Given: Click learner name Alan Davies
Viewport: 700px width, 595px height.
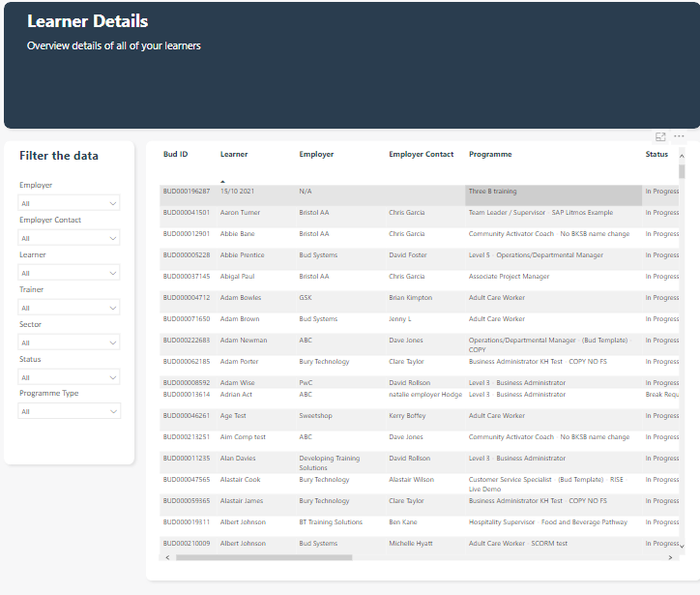Looking at the screenshot, I should [x=238, y=459].
